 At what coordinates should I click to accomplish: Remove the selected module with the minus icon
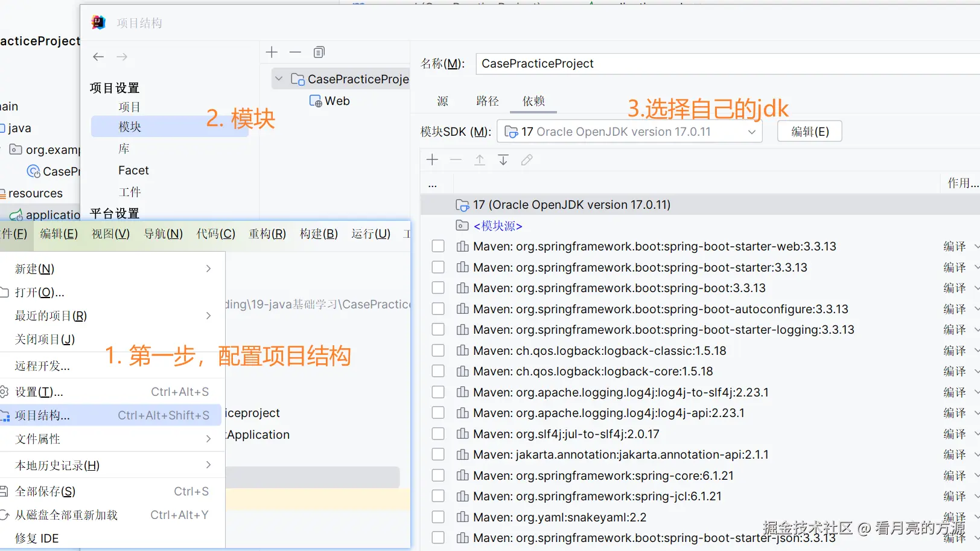295,53
